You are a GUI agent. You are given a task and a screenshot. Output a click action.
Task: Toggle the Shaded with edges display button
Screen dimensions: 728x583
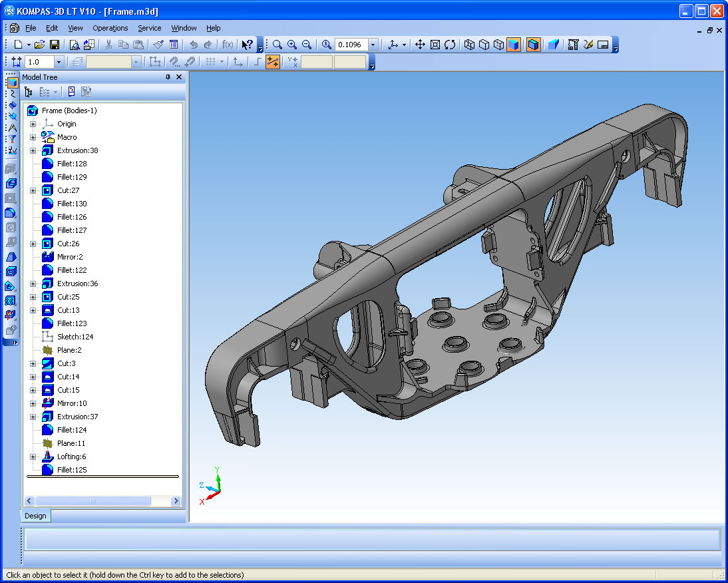click(x=534, y=45)
